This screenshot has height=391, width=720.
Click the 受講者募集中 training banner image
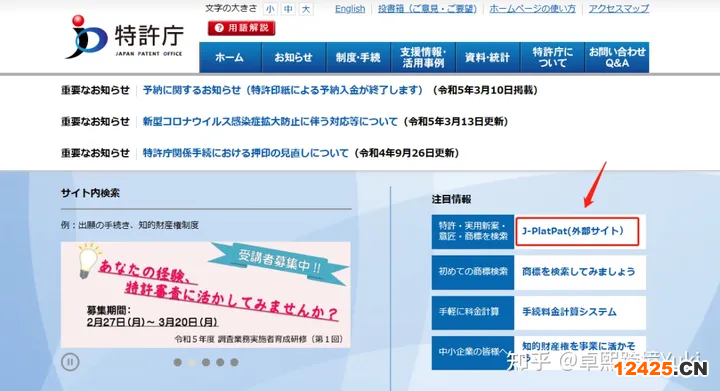click(206, 295)
